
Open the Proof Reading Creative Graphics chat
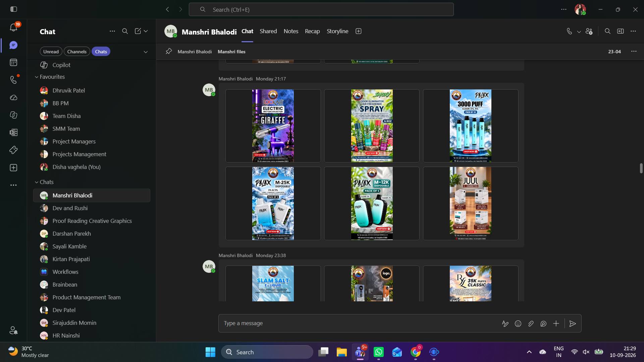pos(92,221)
